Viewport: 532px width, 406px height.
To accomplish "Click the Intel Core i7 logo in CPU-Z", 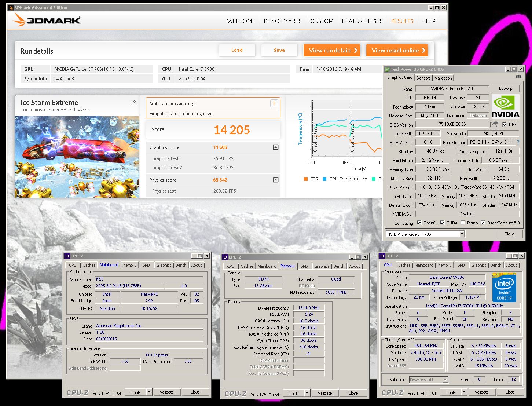I will pos(504,287).
